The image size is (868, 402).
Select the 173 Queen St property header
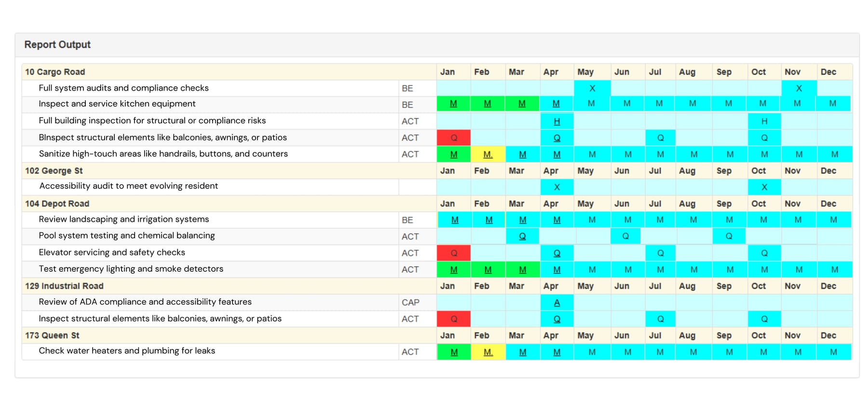[x=52, y=335]
